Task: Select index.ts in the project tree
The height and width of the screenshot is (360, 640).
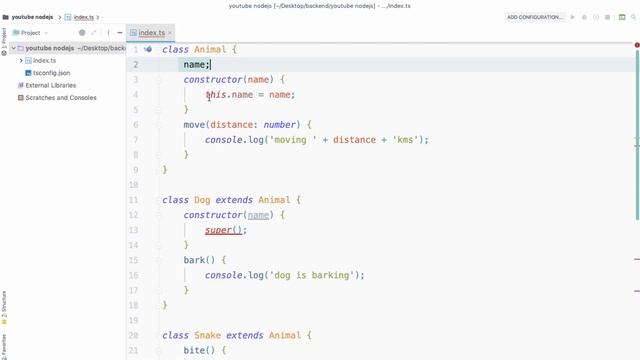Action: tap(44, 60)
